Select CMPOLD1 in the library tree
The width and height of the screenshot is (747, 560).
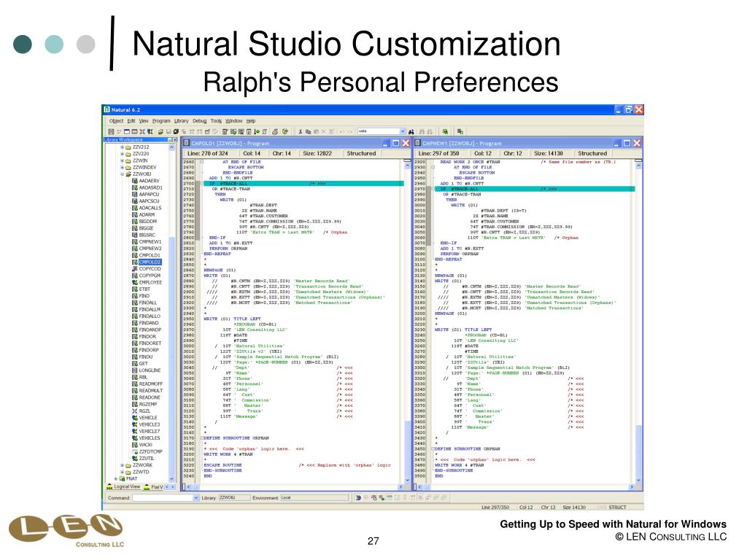(x=150, y=255)
